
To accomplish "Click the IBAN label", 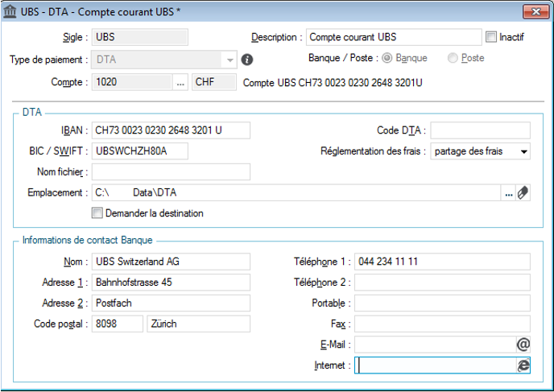I will point(74,130).
